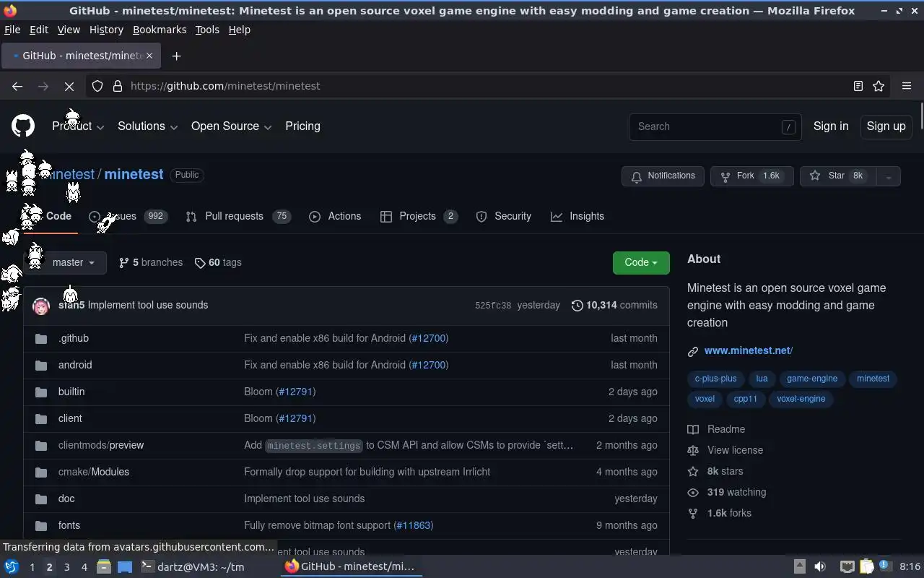Click into the GitHub Search field
Screen dimensions: 924x578
point(715,126)
